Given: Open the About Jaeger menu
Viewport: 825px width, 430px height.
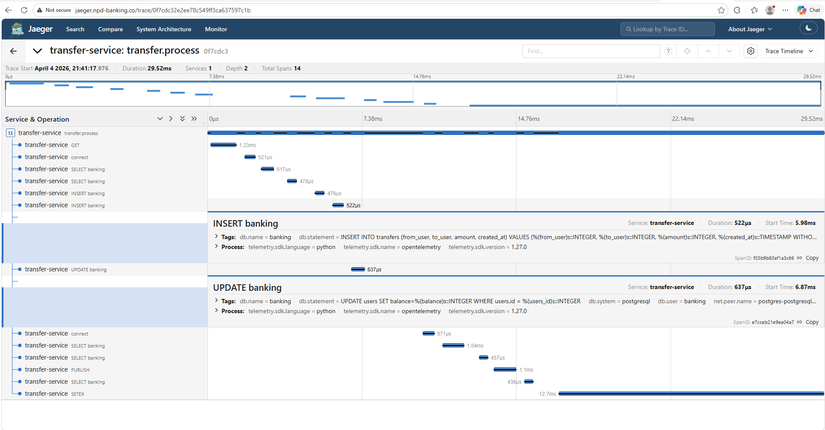Looking at the screenshot, I should pos(753,30).
